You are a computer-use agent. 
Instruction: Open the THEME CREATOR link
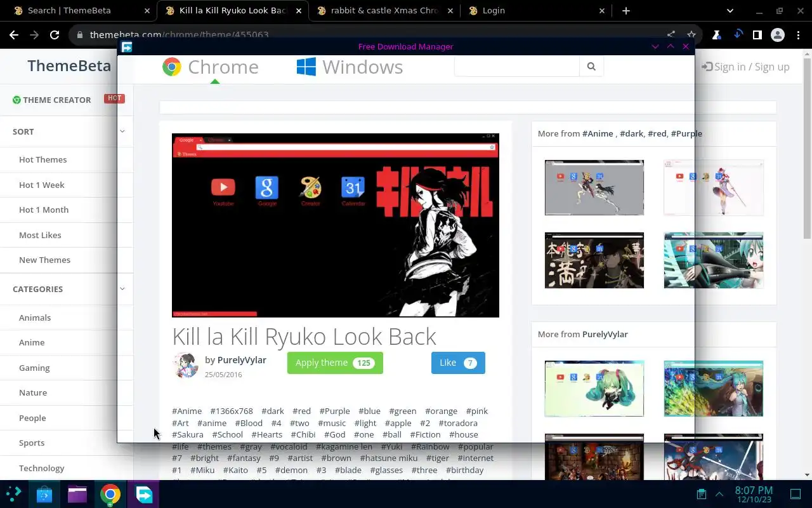[51, 100]
